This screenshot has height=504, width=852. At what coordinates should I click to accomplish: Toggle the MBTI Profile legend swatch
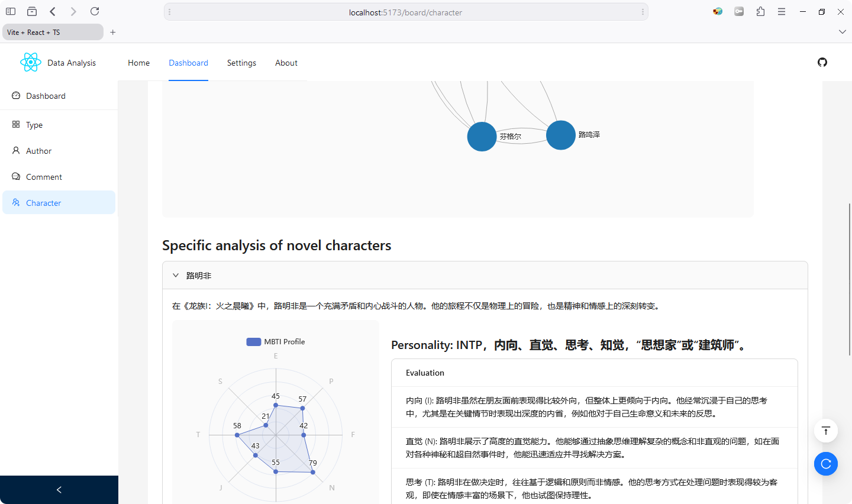point(254,341)
